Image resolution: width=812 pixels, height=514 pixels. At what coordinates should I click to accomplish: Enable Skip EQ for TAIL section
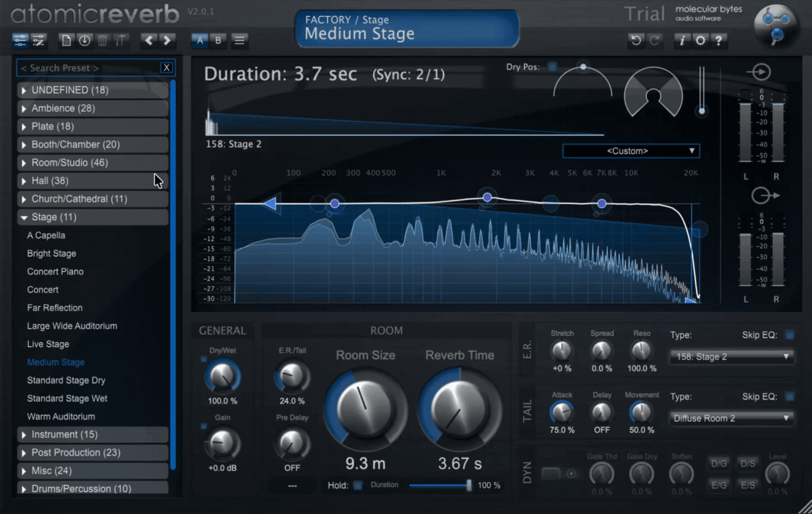click(789, 397)
